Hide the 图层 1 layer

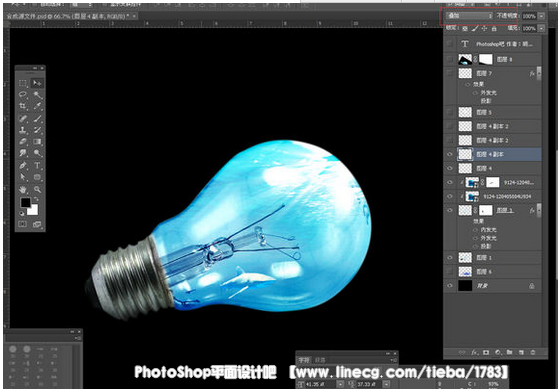pyautogui.click(x=450, y=257)
